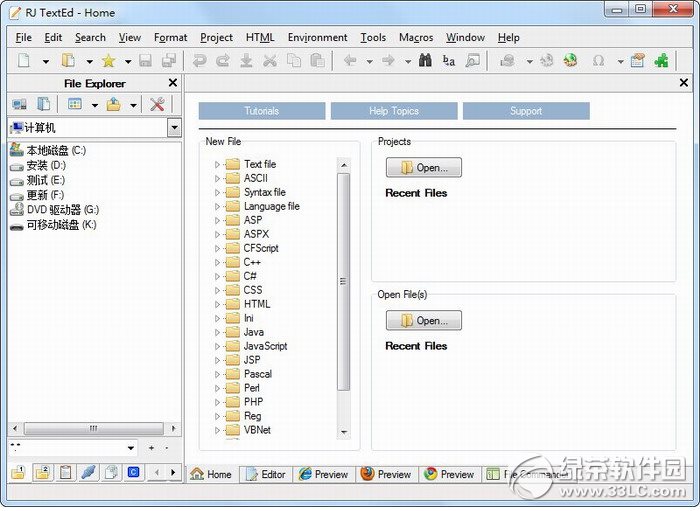Switch to the Internet Explorer Preview tab
Viewport: 700px width, 511px height.
pyautogui.click(x=324, y=474)
